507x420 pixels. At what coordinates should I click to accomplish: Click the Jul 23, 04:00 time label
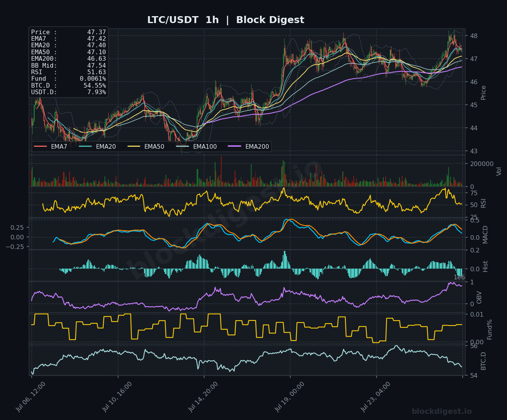click(x=376, y=397)
